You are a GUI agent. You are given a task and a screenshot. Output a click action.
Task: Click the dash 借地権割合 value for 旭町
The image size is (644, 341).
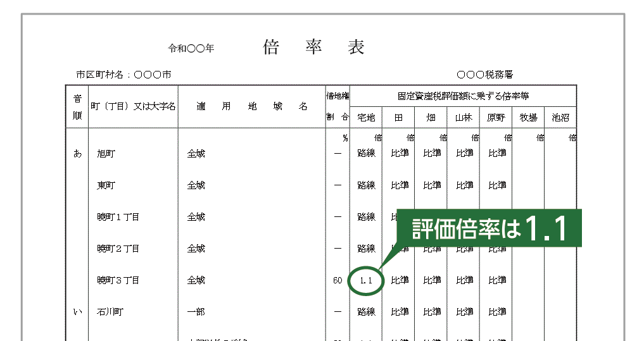point(338,154)
